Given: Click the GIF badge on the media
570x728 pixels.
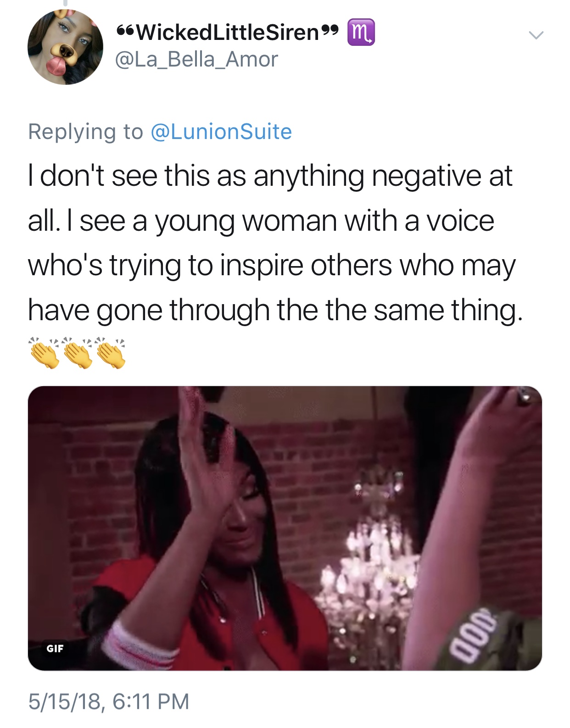Looking at the screenshot, I should pos(55,648).
